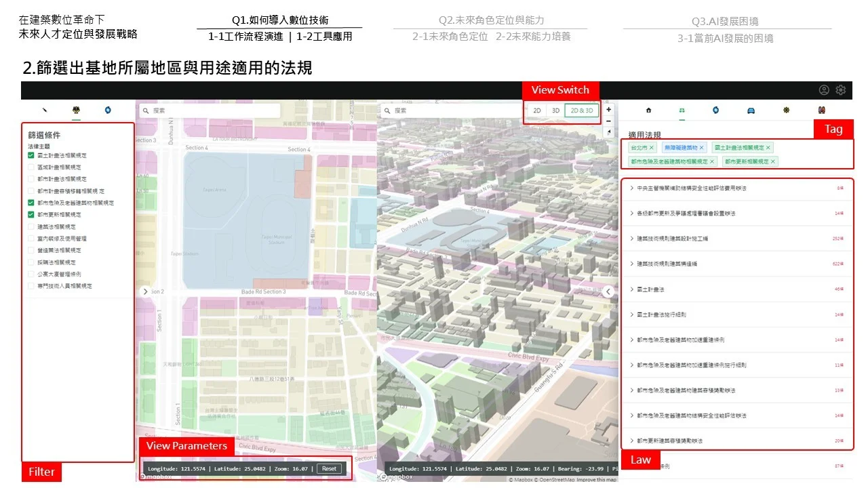Click the home icon in the right panel

649,110
